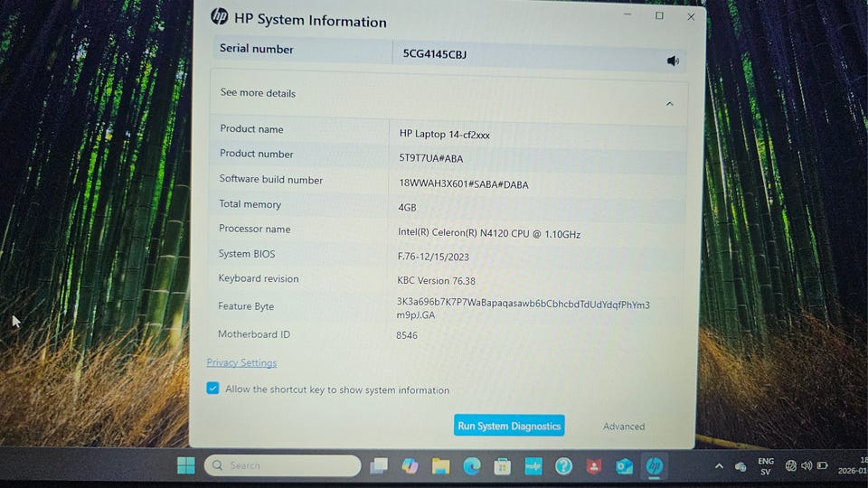The image size is (868, 488).
Task: Click the Processor name label
Action: (254, 229)
